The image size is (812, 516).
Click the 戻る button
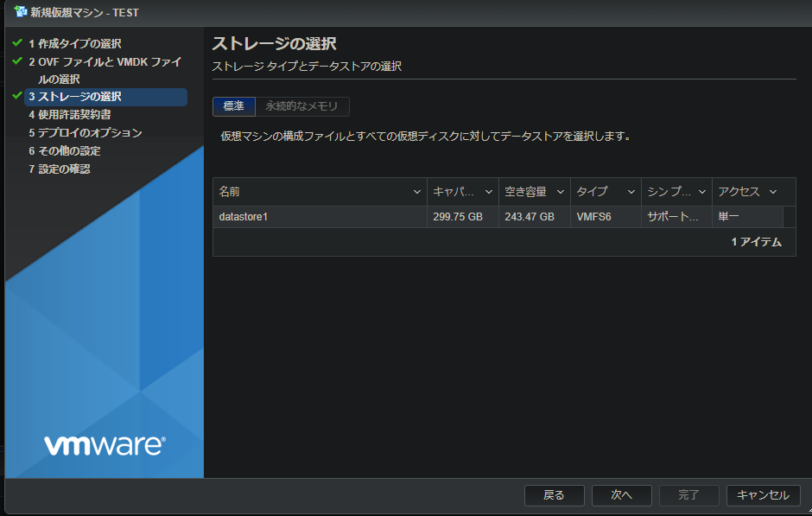coord(554,495)
